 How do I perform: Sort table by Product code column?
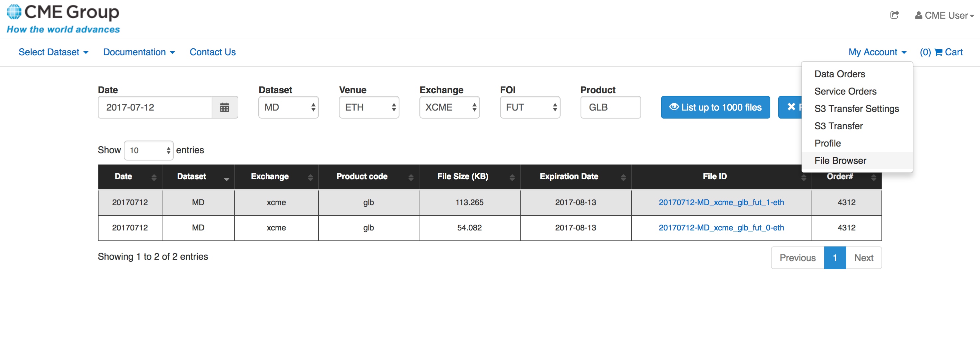(410, 177)
